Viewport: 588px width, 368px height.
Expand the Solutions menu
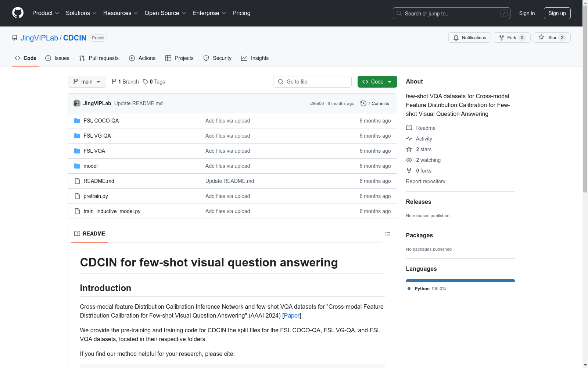[81, 13]
